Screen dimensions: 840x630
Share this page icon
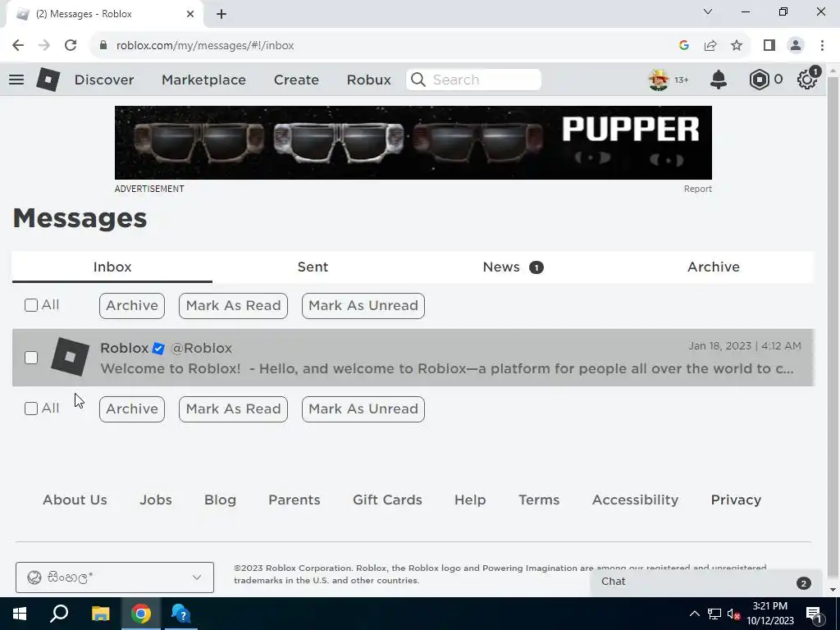pyautogui.click(x=710, y=46)
